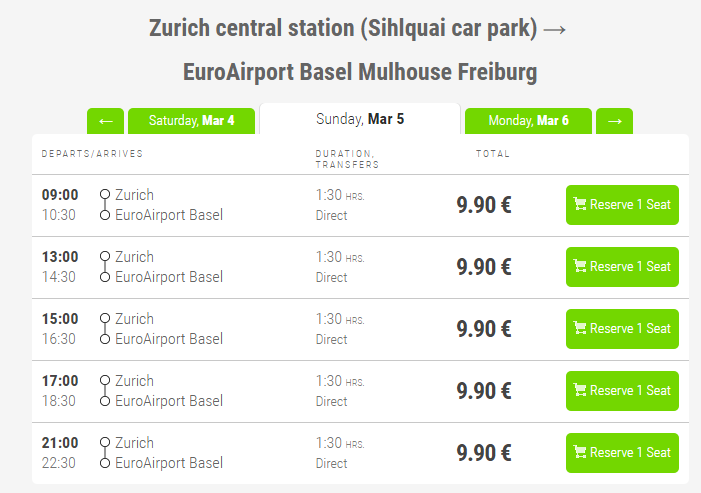The image size is (701, 493).
Task: Select the Sunday, Mar 5 tab
Action: [x=360, y=119]
